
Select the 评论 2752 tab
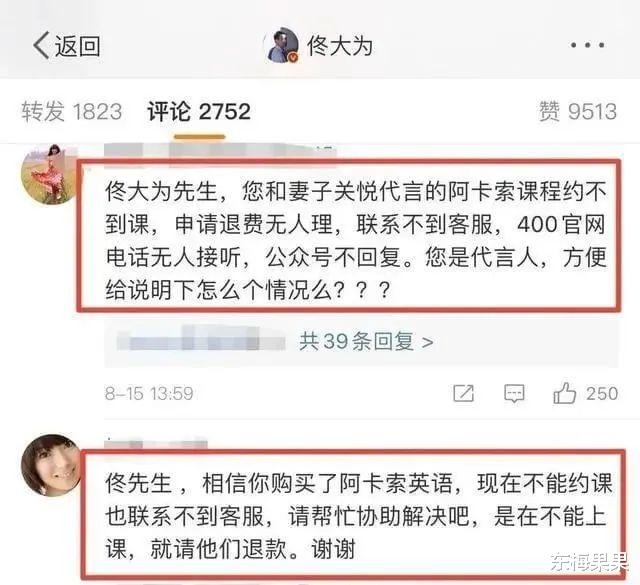pyautogui.click(x=199, y=111)
